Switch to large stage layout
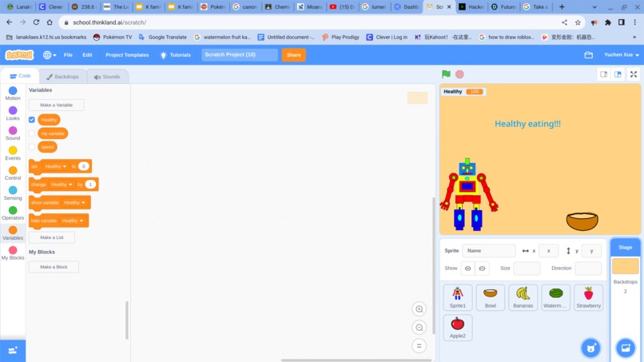This screenshot has width=644, height=362. (x=618, y=74)
